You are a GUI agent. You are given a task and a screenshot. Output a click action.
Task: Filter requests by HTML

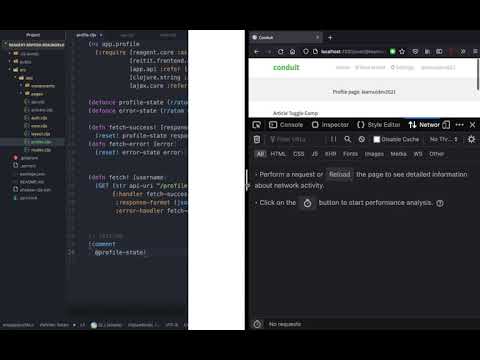[x=278, y=154]
